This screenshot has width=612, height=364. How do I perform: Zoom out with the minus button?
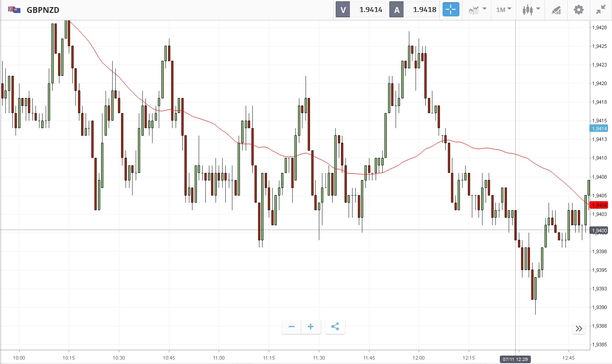click(291, 327)
